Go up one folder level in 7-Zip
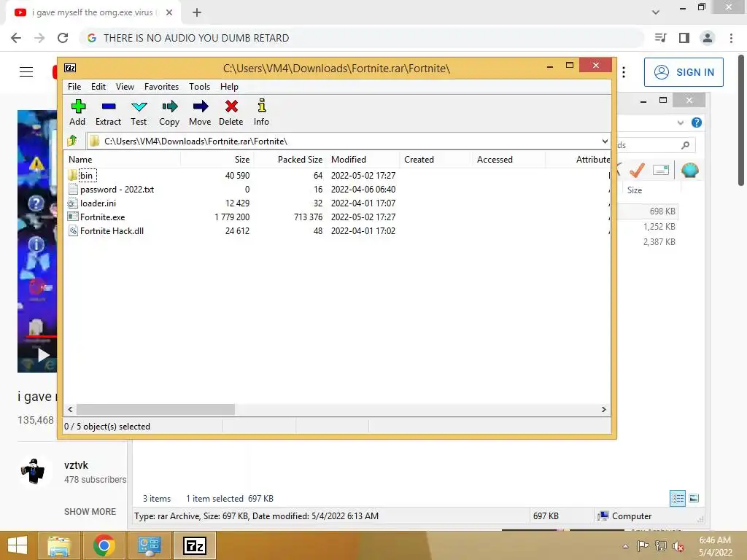 (x=72, y=141)
